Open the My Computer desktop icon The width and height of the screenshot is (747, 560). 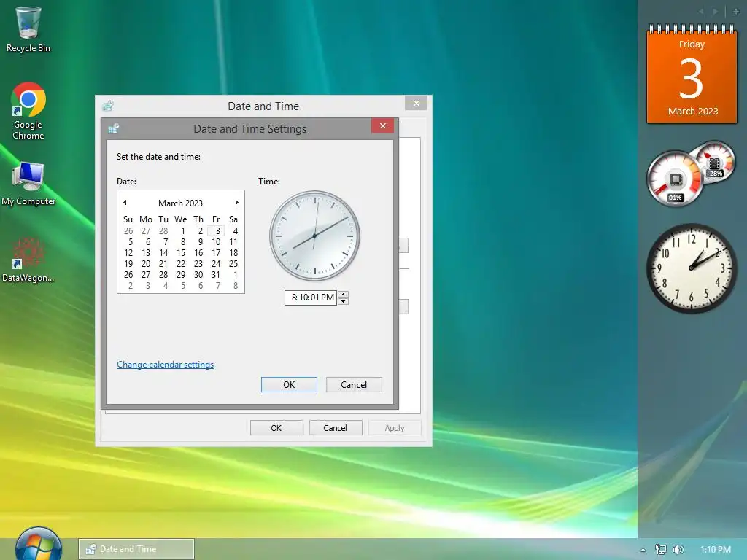28,184
